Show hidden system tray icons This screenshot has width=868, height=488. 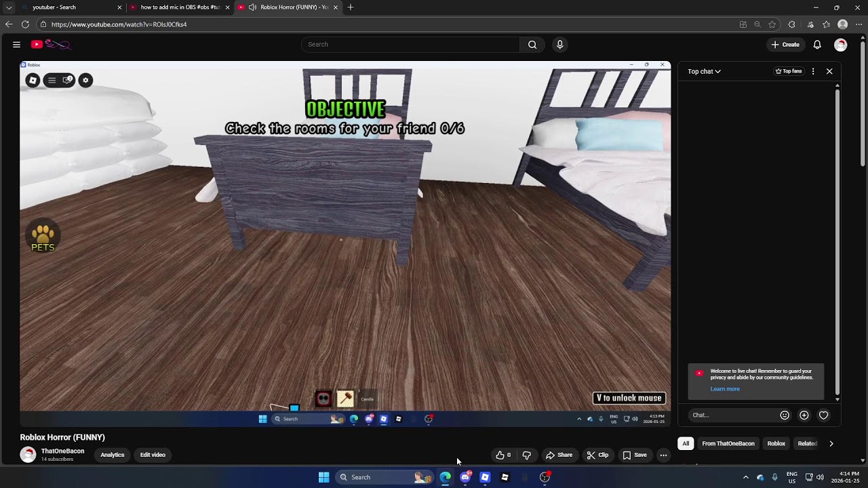click(x=746, y=477)
